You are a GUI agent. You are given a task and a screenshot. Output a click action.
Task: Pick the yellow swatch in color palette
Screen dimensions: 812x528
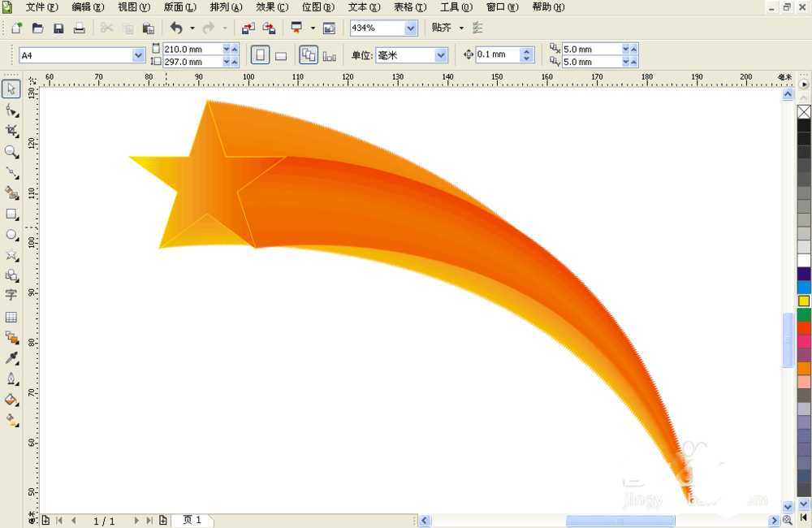pos(804,301)
